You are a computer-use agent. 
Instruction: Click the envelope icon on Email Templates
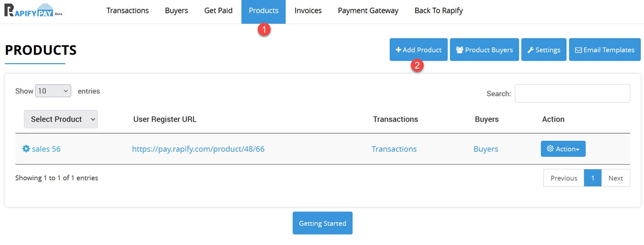(578, 50)
